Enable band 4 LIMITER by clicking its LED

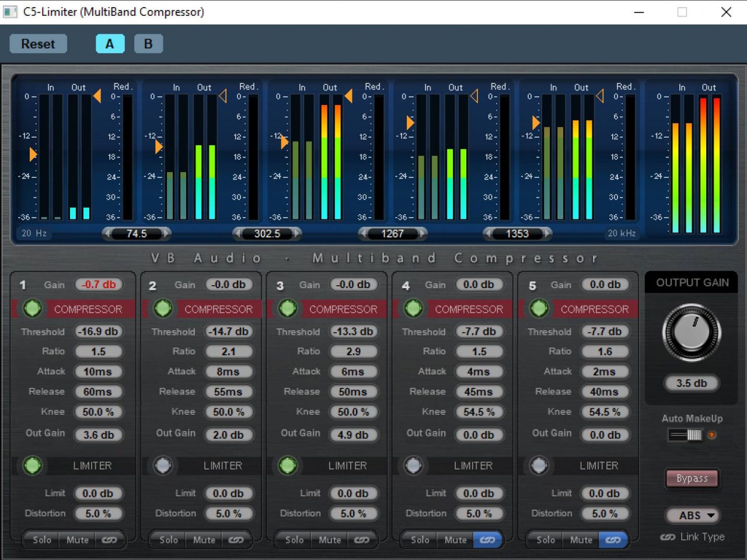point(413,466)
